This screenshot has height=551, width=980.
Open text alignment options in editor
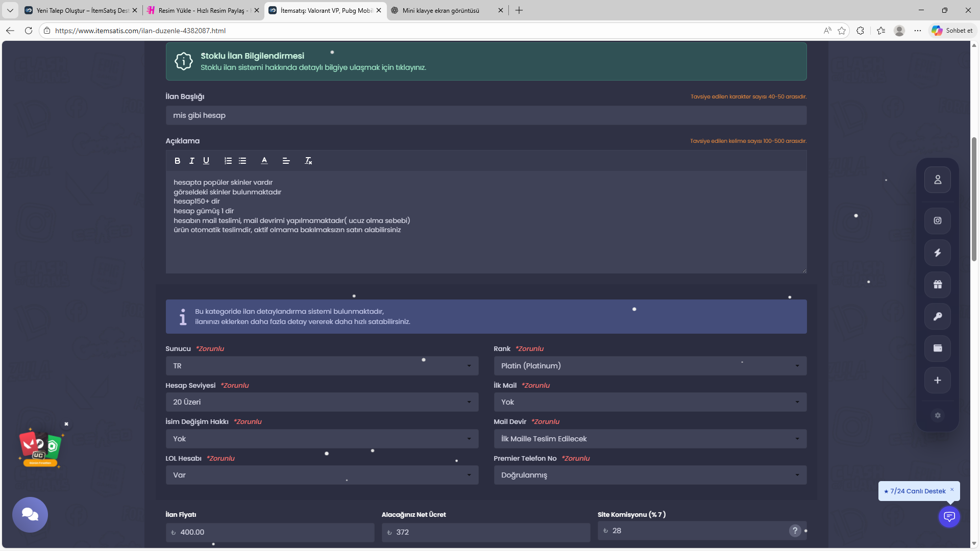point(286,161)
